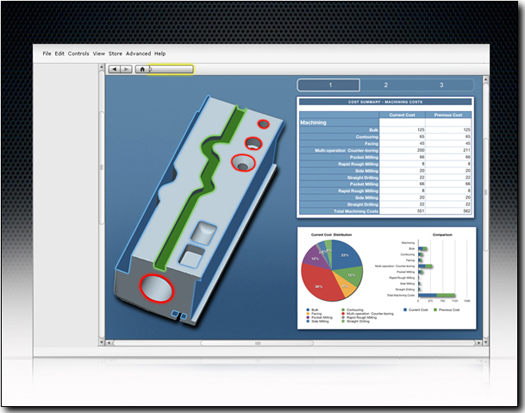The width and height of the screenshot is (525, 413).
Task: Go back with the left arrow button
Action: (x=115, y=69)
